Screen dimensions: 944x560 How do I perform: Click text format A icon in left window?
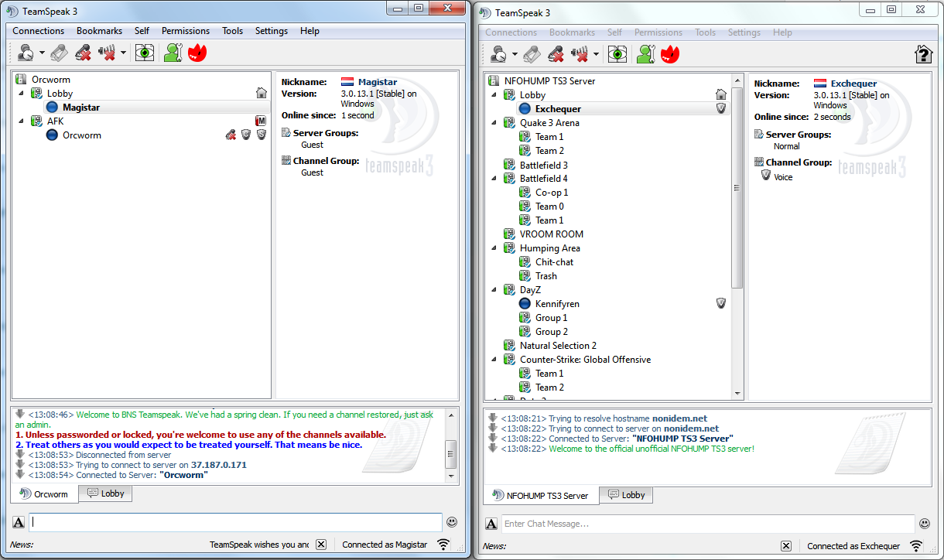(x=19, y=522)
